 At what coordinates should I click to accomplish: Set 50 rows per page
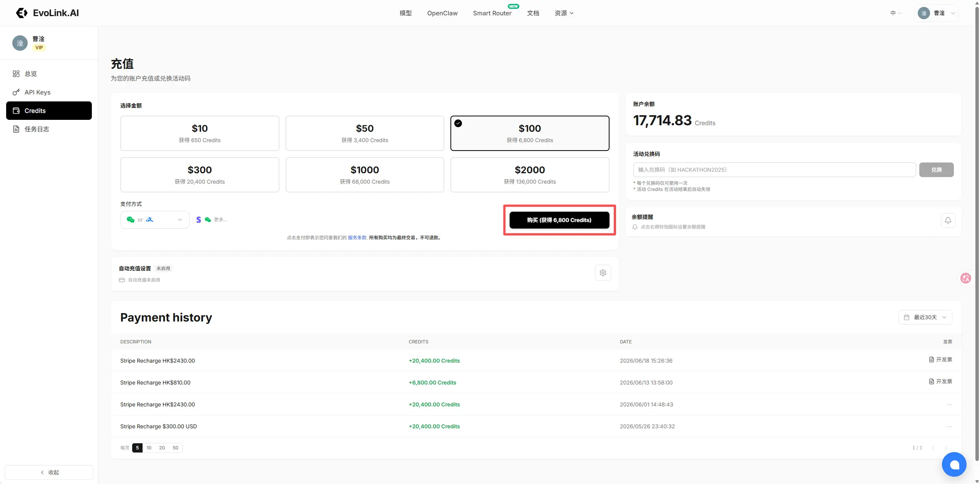(x=175, y=448)
